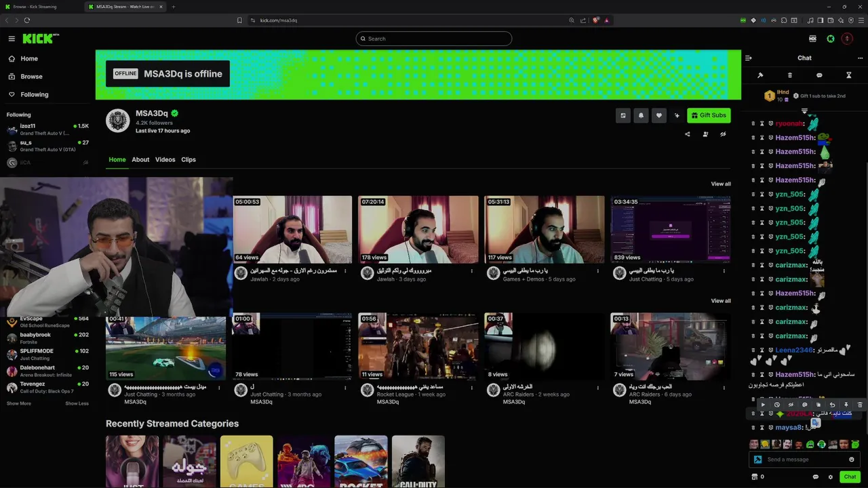Screen dimensions: 868x488
Task: Switch to the Videos tab
Action: tap(165, 160)
